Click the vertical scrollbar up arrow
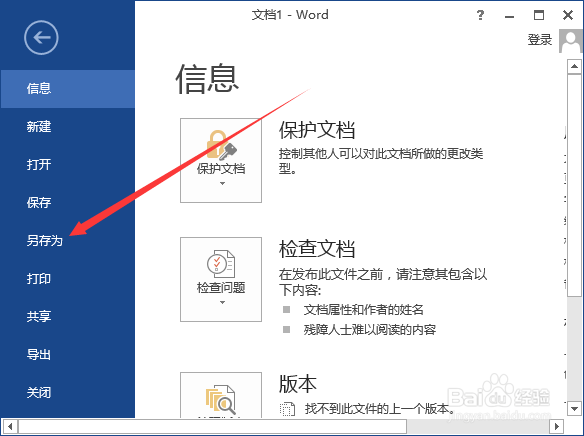Screen dimensions: 584x436 click(x=574, y=67)
